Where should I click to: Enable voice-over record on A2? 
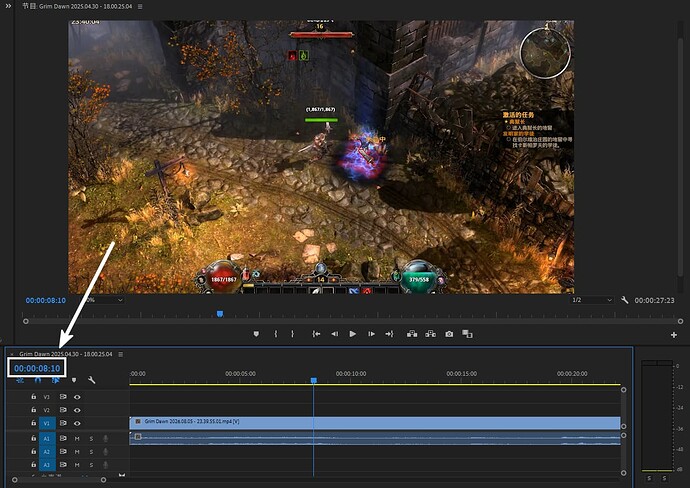click(106, 452)
